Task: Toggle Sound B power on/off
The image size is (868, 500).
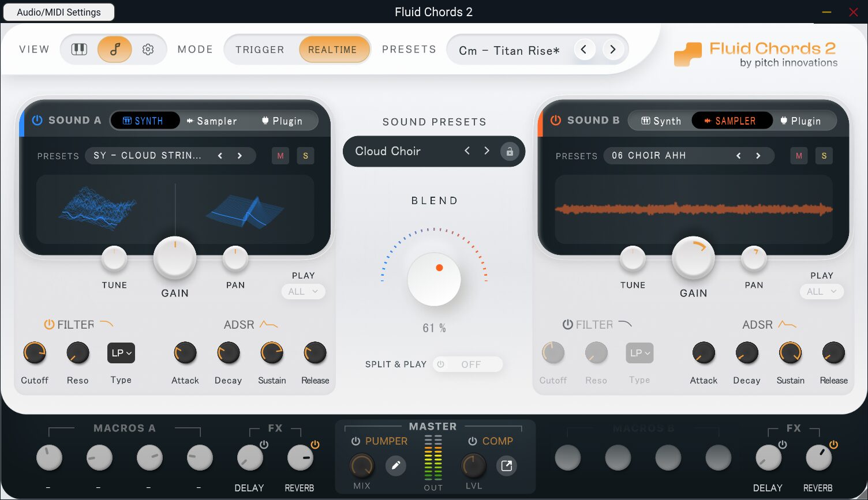Action: (556, 121)
